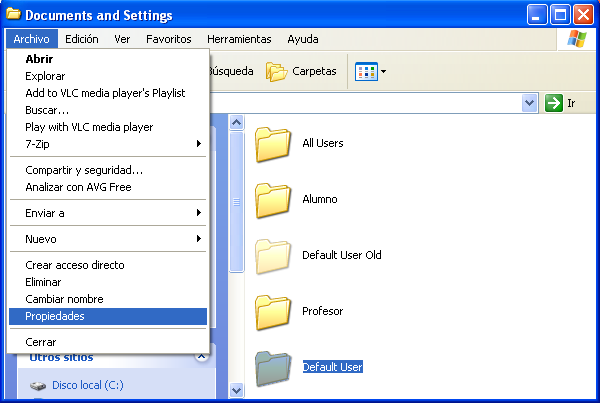Select the Alumno folder icon
The height and width of the screenshot is (403, 600).
[272, 200]
